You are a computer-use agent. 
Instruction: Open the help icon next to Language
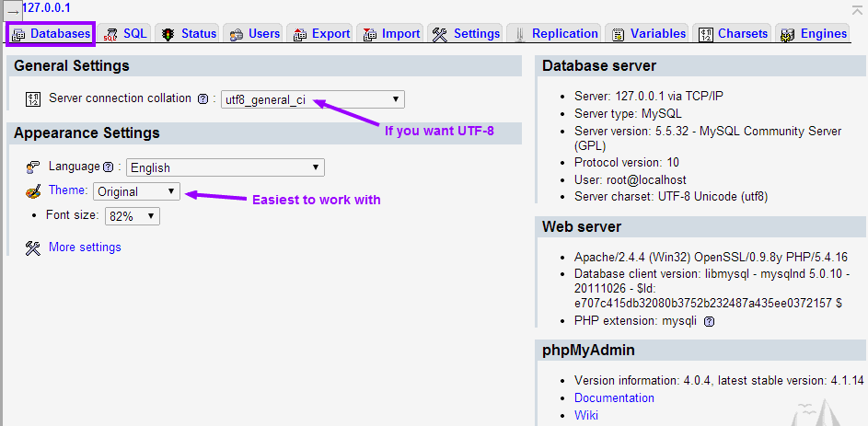tap(108, 167)
